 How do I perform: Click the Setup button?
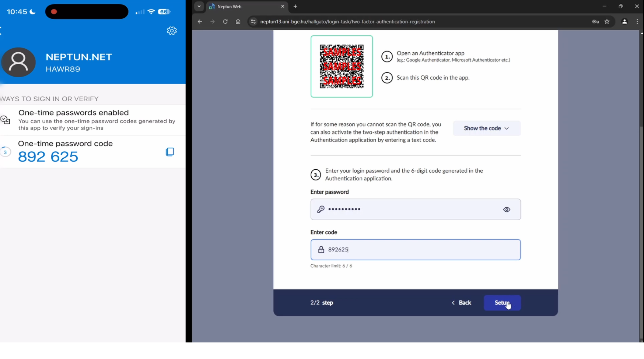click(x=502, y=303)
